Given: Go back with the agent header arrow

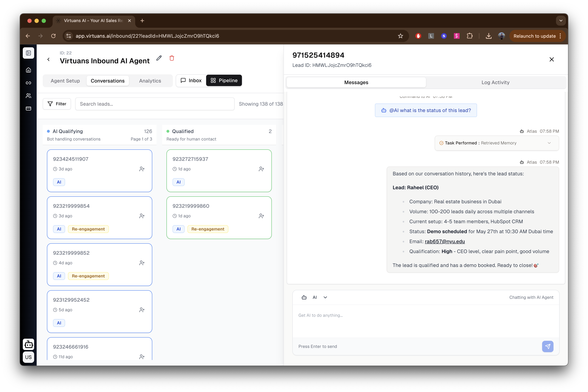Looking at the screenshot, I should (49, 60).
